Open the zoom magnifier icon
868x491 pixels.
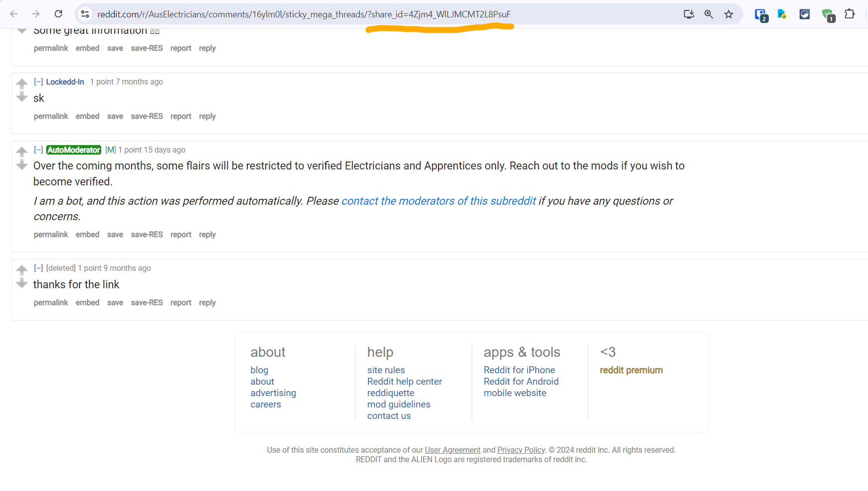[709, 14]
